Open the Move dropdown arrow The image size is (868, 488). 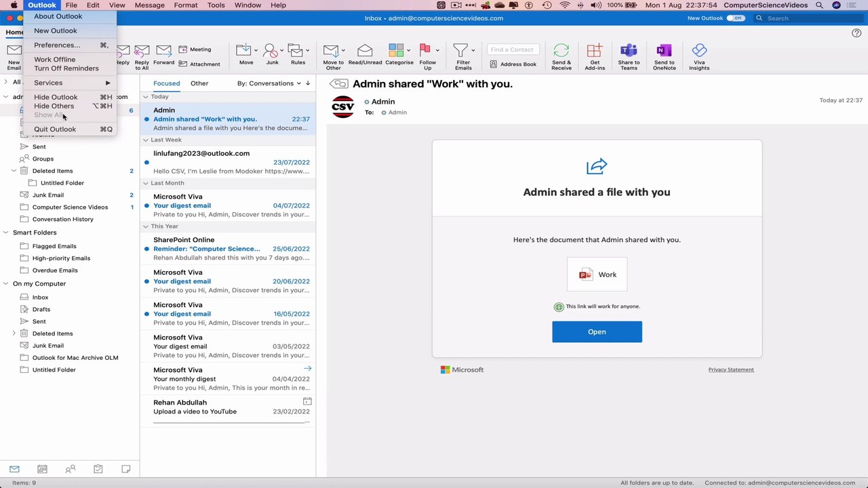[x=256, y=50]
